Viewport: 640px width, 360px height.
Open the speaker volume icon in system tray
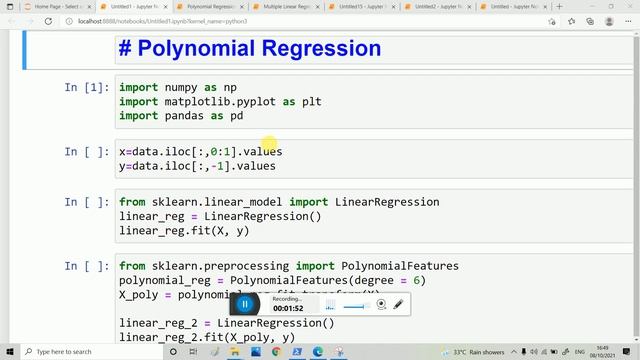click(534, 352)
